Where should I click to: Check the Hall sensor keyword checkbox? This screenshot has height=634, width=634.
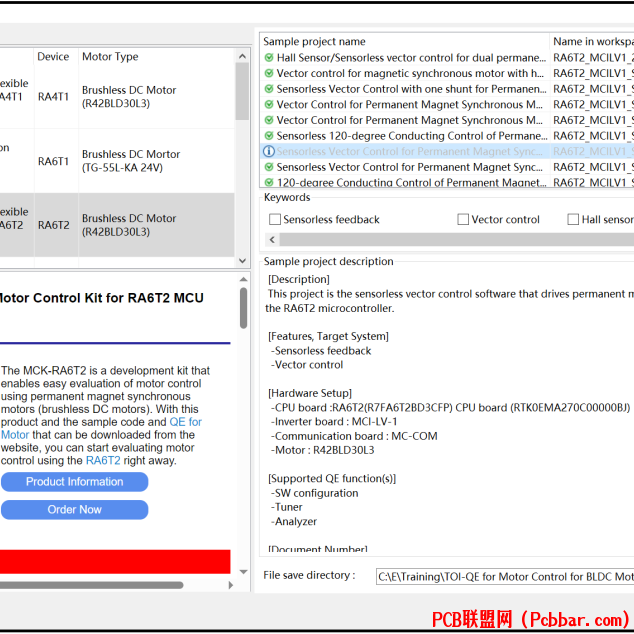click(573, 220)
